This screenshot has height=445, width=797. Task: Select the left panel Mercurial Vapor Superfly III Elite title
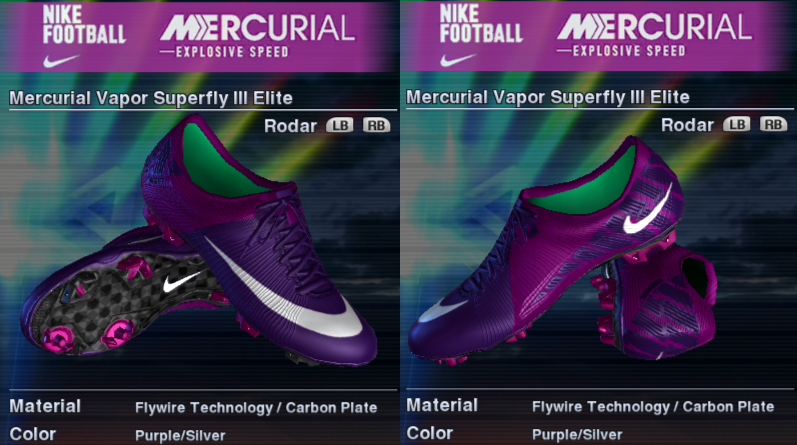pyautogui.click(x=151, y=98)
